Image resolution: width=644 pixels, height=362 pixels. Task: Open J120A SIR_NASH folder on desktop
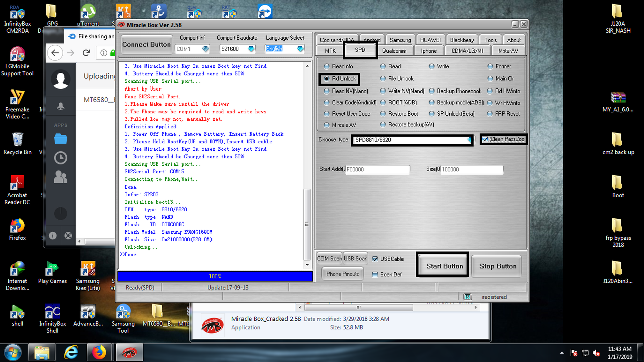coord(618,18)
